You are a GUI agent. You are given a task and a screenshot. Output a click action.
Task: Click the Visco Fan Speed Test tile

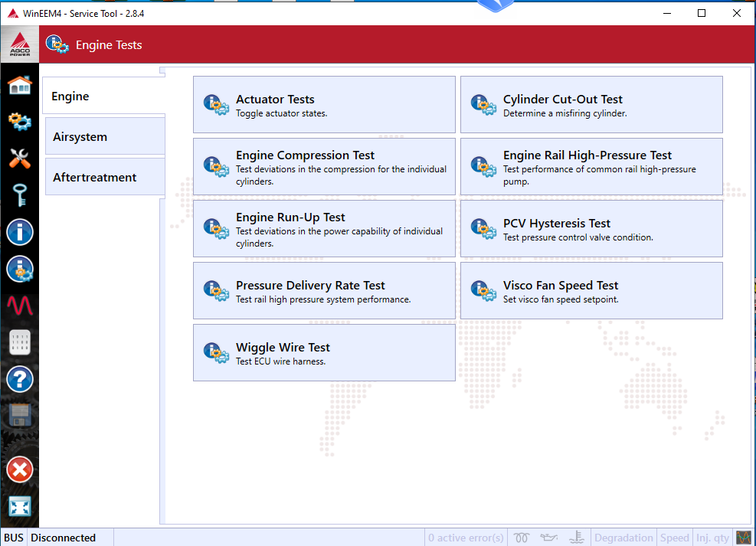coord(591,290)
